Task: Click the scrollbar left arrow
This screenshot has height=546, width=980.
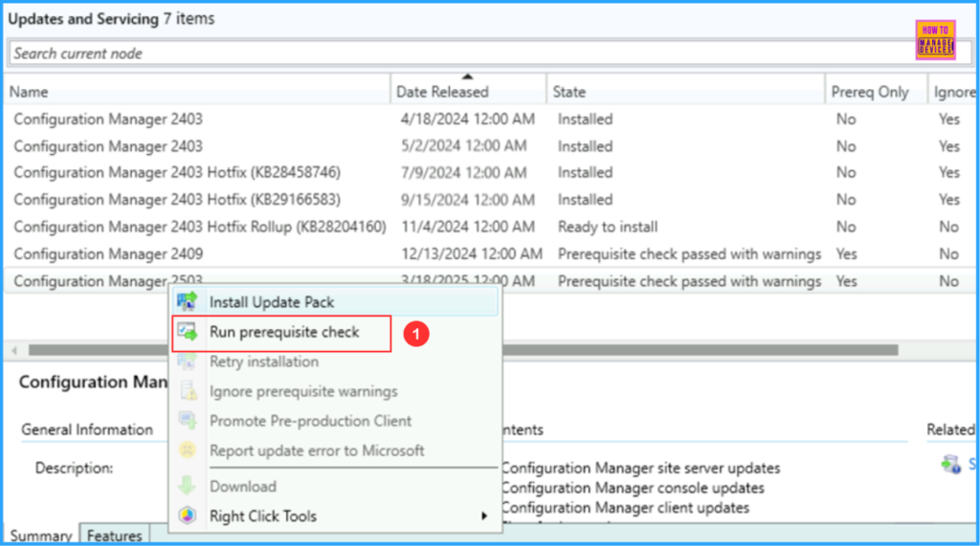Action: (x=14, y=350)
